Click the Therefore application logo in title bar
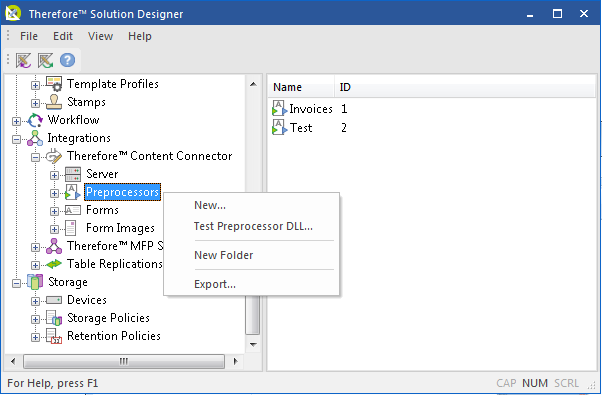 13,14
